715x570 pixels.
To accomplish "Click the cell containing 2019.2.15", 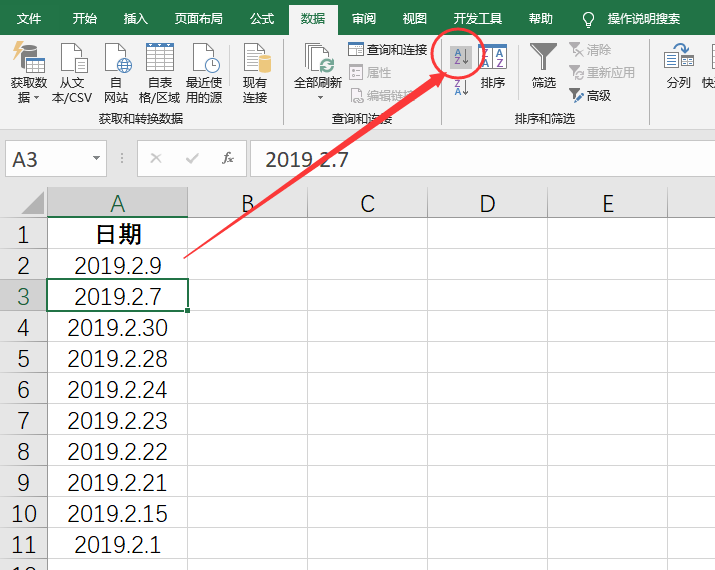I will tap(118, 513).
